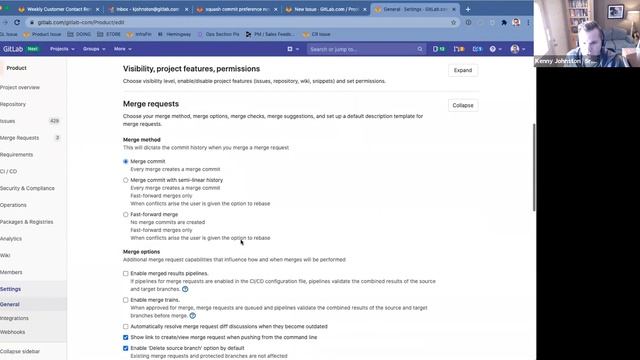Open the Ops Section Pis bookmark
The width and height of the screenshot is (640, 360).
click(x=218, y=34)
